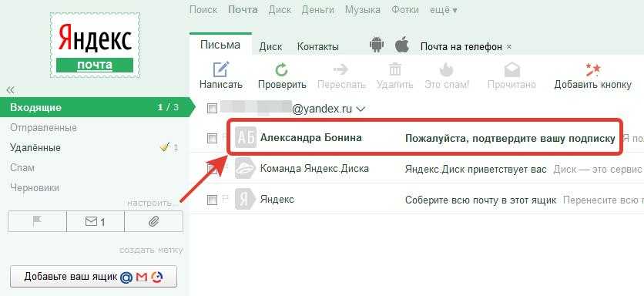
Task: Open the Спам folder
Action: pos(22,168)
